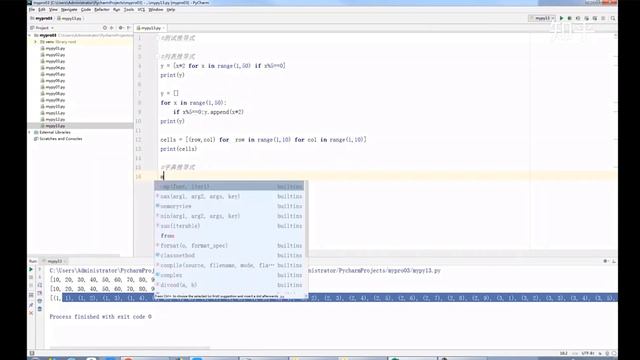Choose sum(iterable) completion suggestion
The width and height of the screenshot is (640, 360).
click(229, 226)
